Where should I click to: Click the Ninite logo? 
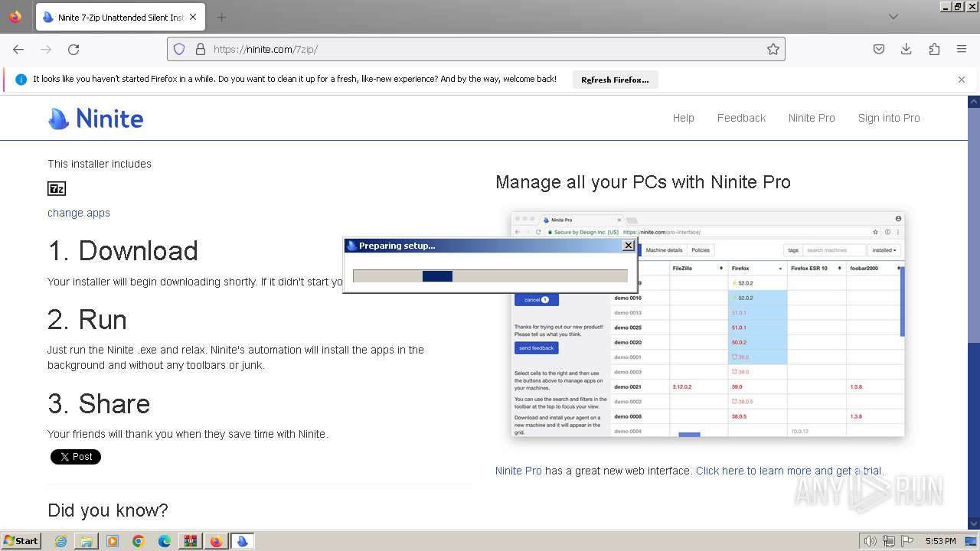tap(96, 118)
